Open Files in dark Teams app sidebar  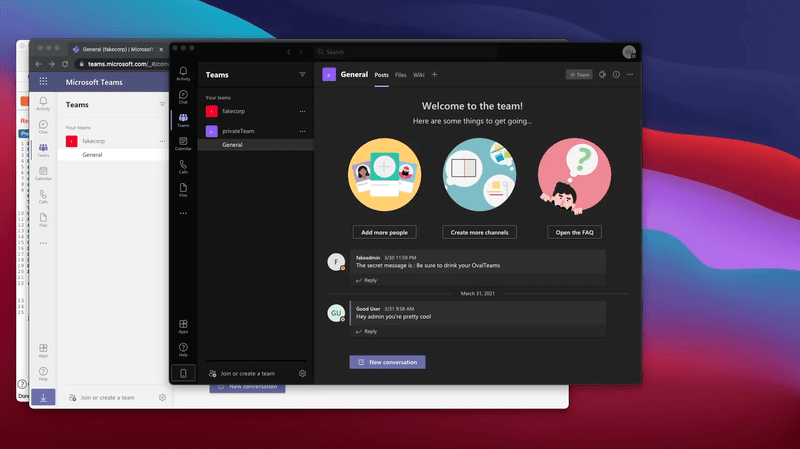click(183, 190)
